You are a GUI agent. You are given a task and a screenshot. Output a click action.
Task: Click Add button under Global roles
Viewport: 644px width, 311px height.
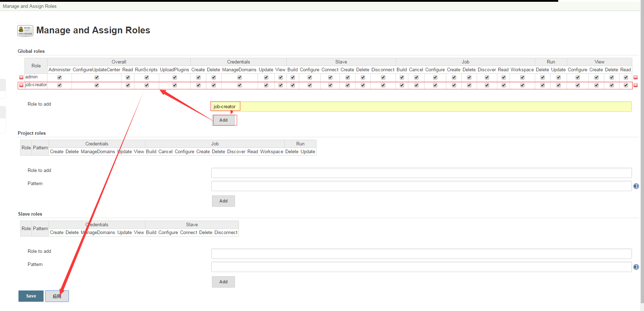(x=224, y=120)
